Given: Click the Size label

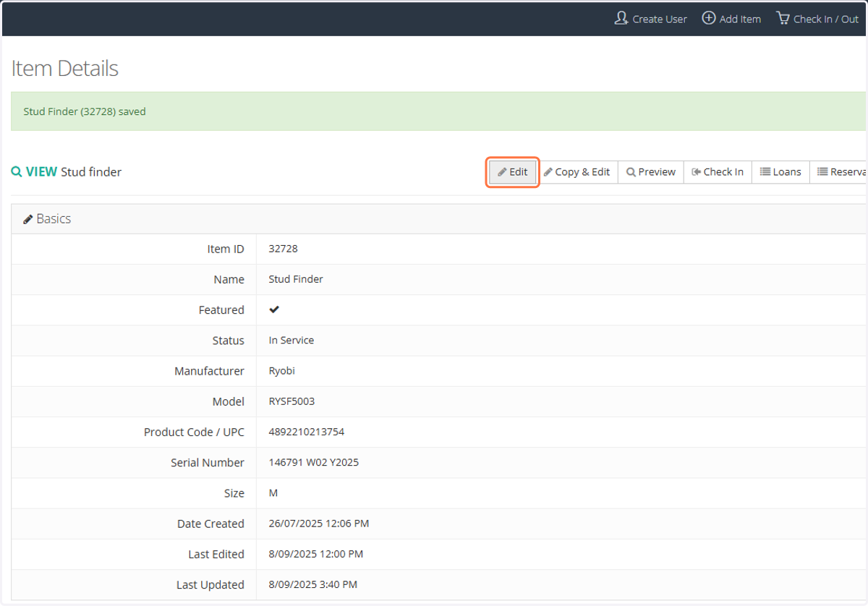Looking at the screenshot, I should (x=234, y=493).
